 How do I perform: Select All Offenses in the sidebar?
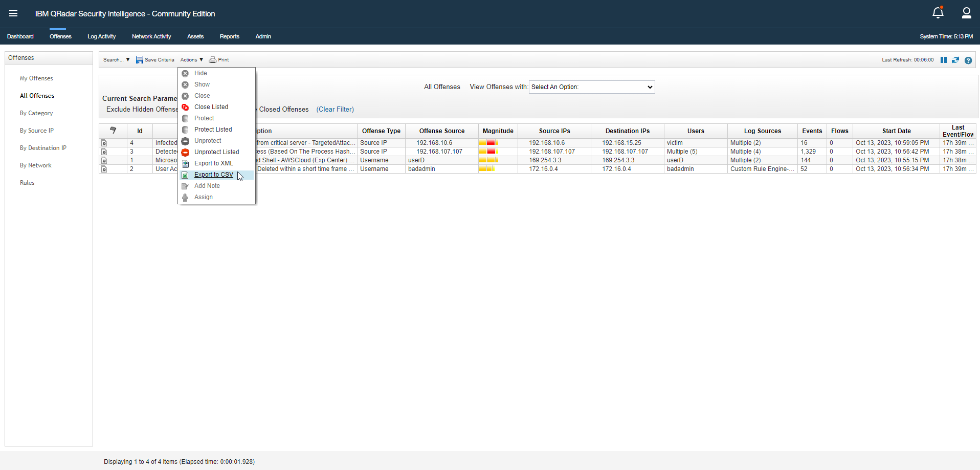pyautogui.click(x=37, y=96)
